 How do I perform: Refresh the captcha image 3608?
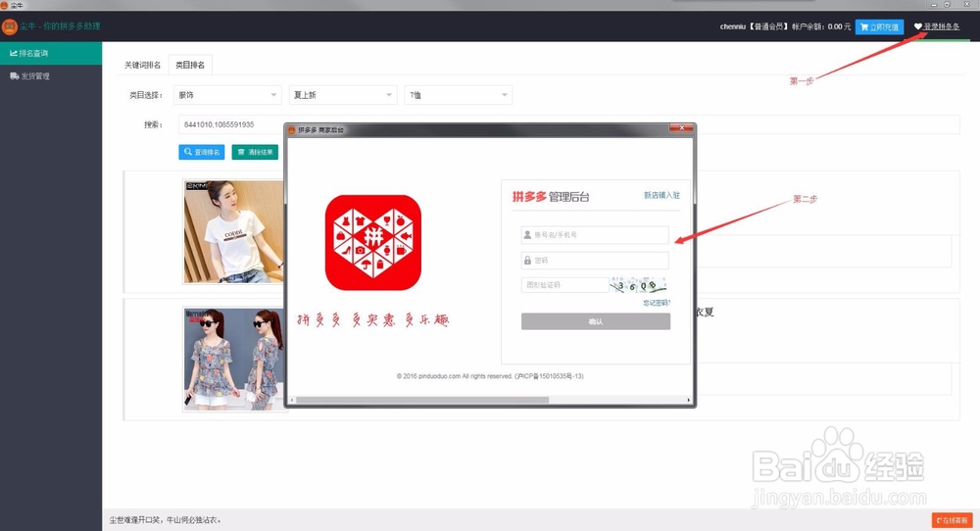639,285
